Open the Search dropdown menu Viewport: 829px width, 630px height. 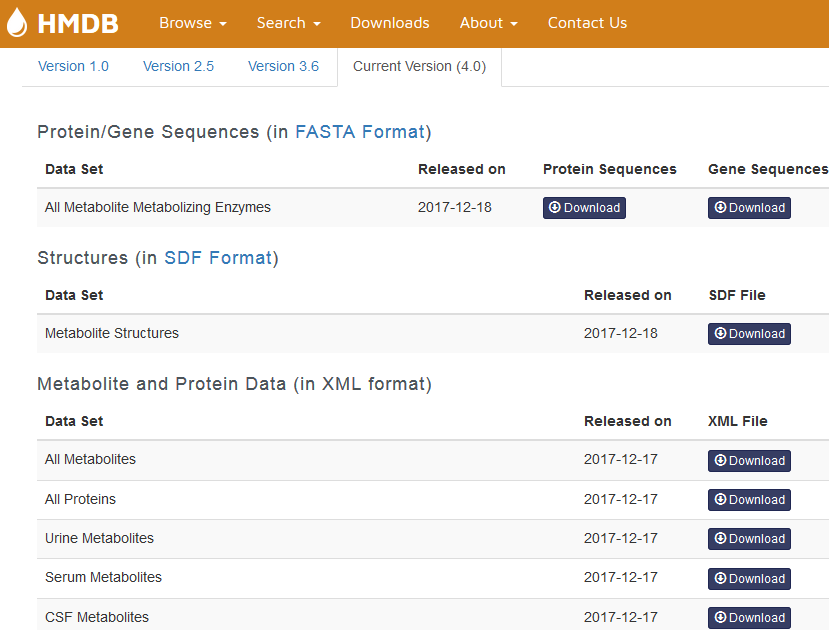(288, 23)
